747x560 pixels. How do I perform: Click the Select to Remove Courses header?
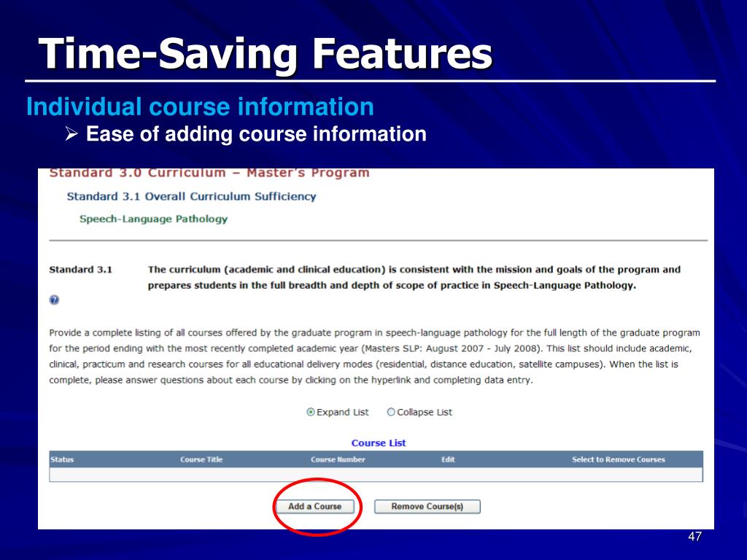click(619, 459)
